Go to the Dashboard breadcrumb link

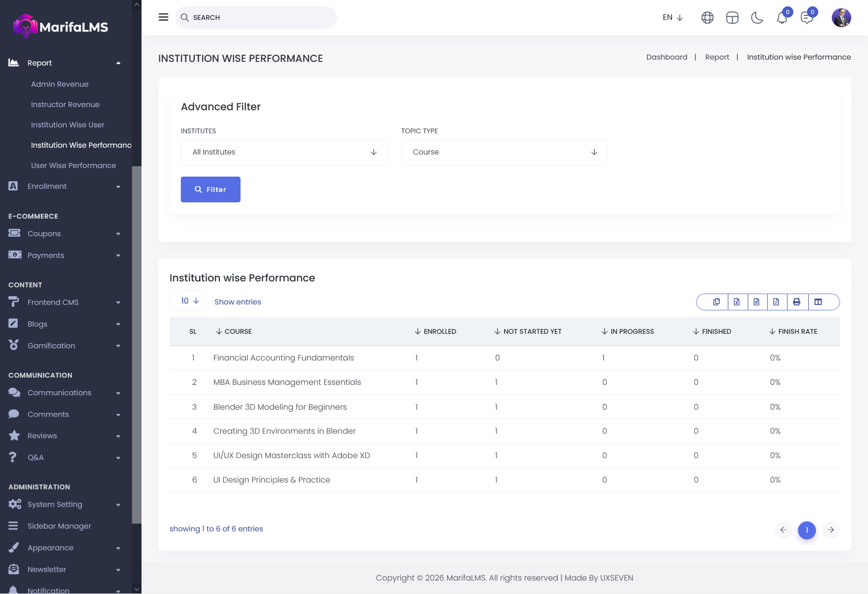[666, 57]
